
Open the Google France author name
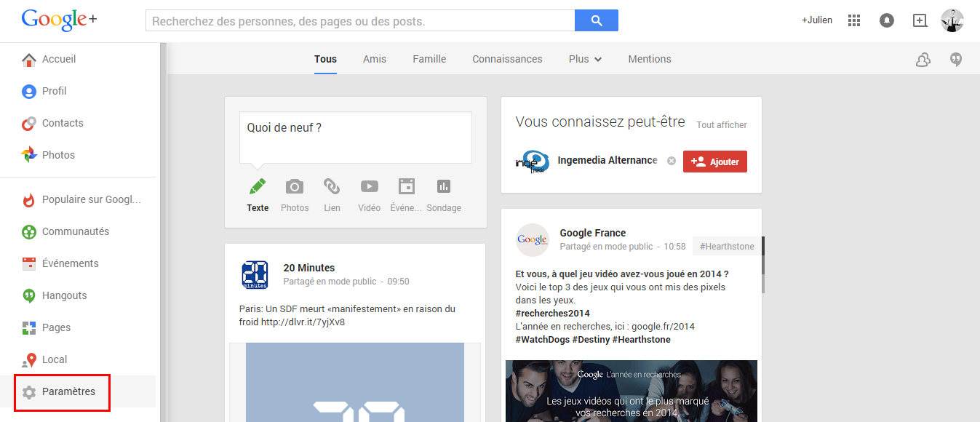593,233
